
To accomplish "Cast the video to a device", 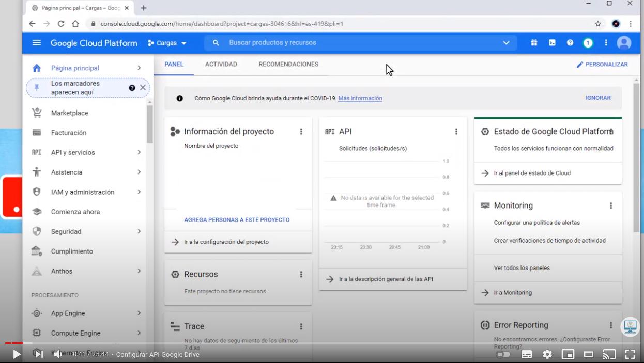I will (x=609, y=354).
